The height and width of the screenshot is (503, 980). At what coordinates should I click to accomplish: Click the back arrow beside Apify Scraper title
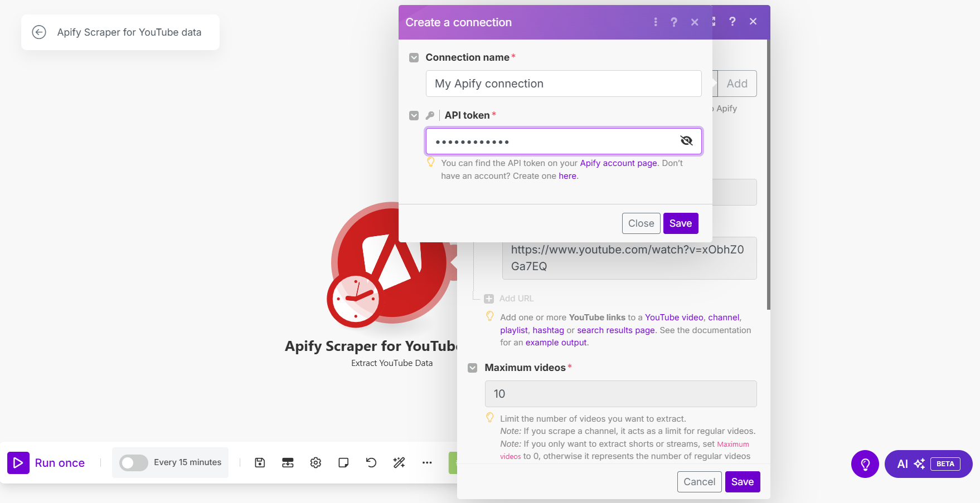tap(39, 32)
